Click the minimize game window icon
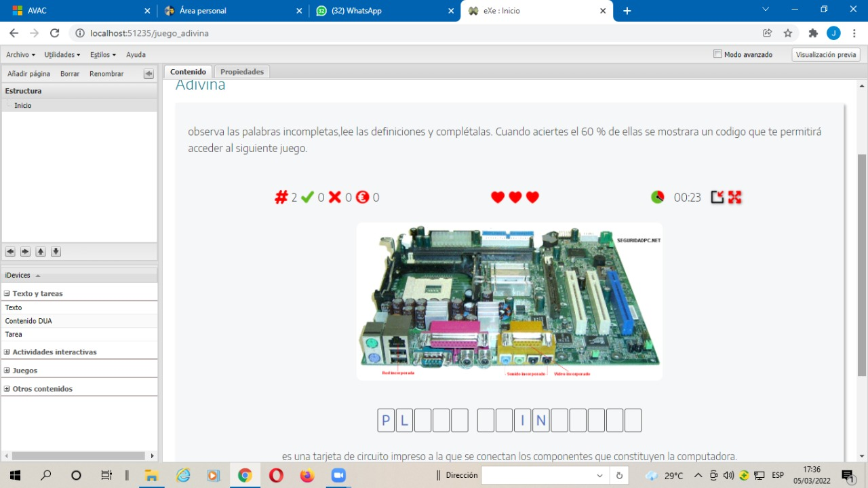 pos(717,198)
